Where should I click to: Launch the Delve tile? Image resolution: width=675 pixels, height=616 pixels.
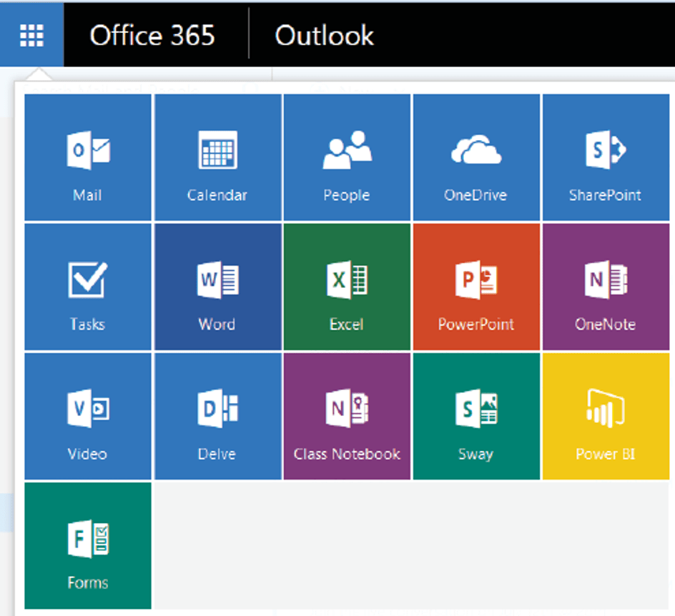click(x=217, y=416)
